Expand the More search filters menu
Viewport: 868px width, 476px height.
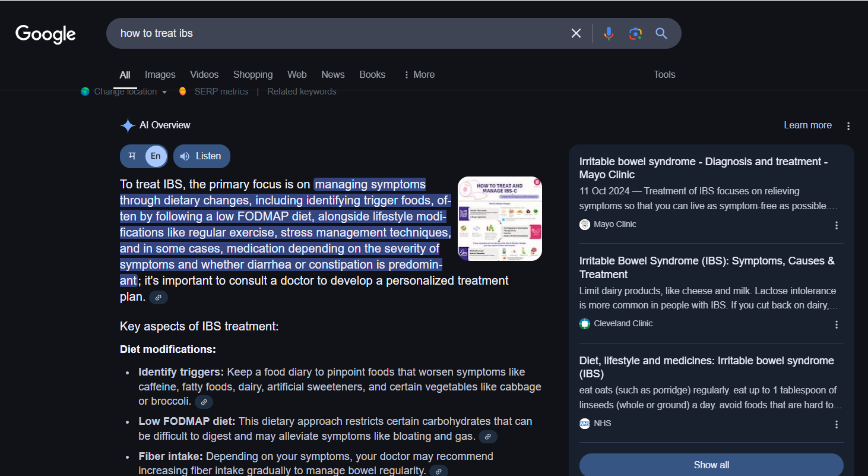419,75
